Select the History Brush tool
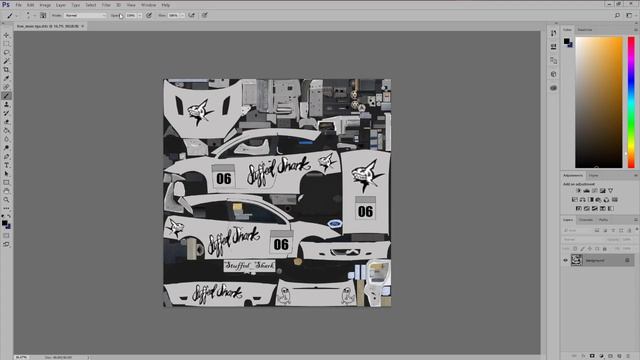 click(6, 113)
